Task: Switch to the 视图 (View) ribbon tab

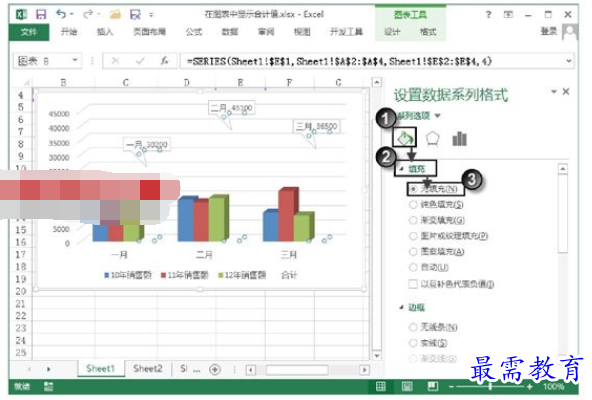Action: point(302,32)
